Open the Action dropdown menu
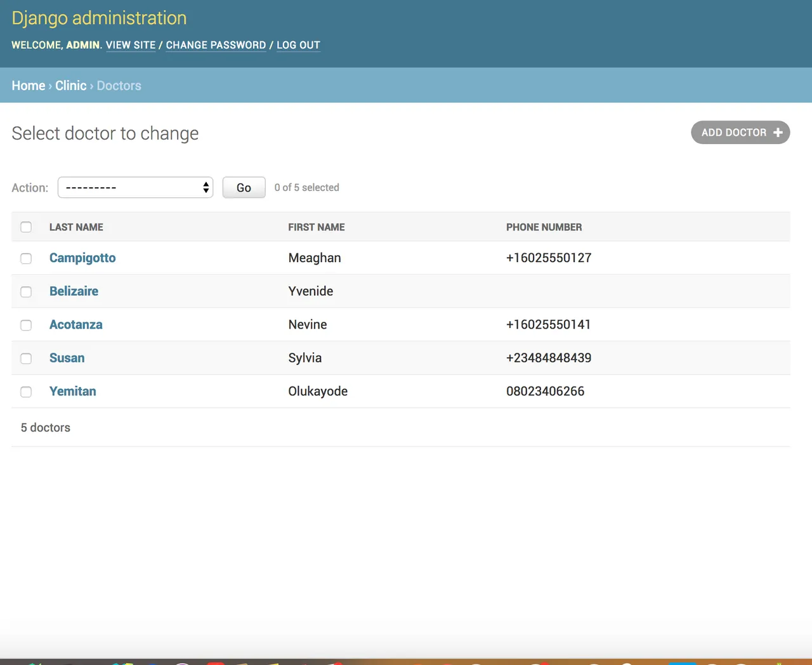 [x=135, y=187]
